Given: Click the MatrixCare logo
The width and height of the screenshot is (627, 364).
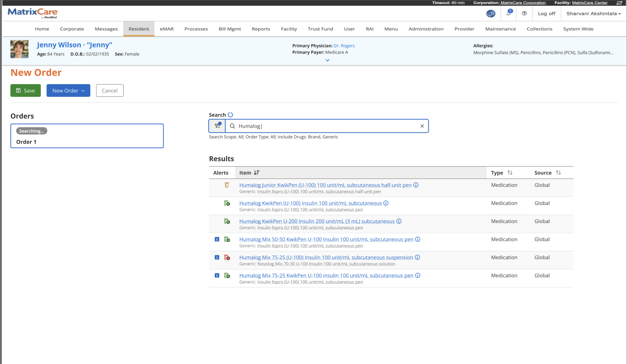Looking at the screenshot, I should coord(32,13).
